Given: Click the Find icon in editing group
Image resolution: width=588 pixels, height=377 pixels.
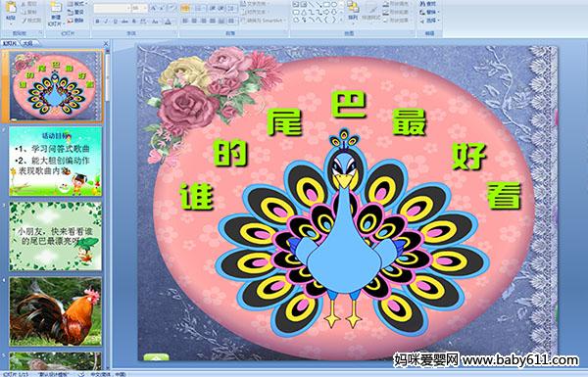Looking at the screenshot, I should [x=428, y=4].
